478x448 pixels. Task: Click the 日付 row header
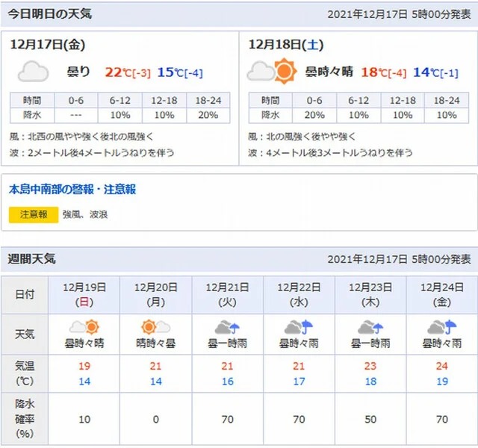(25, 295)
